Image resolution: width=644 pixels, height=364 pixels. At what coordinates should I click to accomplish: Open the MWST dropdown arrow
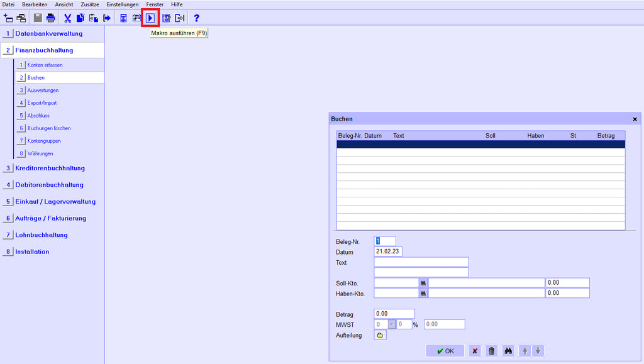[391, 324]
